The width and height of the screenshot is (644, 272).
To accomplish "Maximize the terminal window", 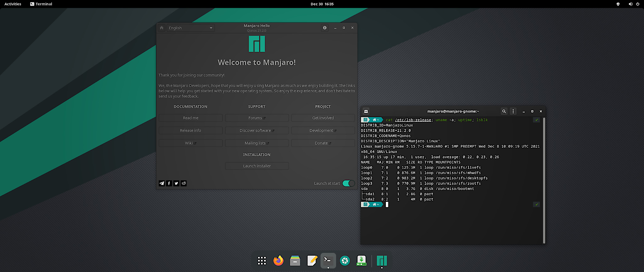I will [x=532, y=111].
